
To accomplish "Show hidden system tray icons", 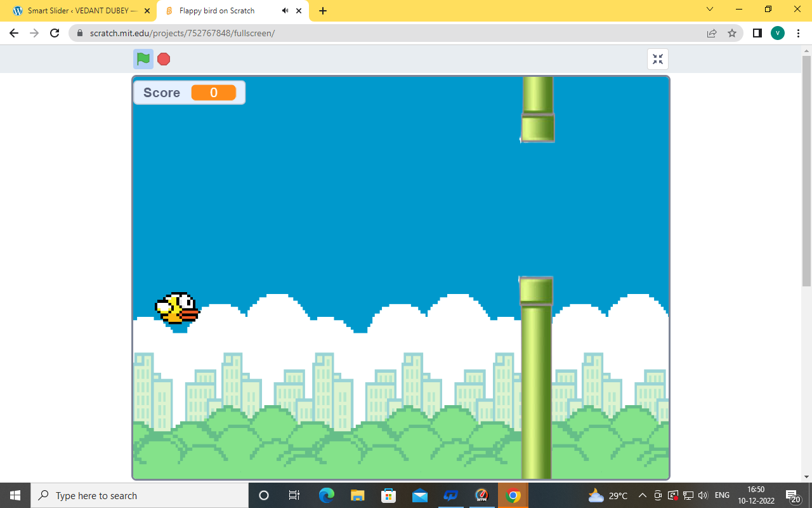I will click(x=642, y=495).
